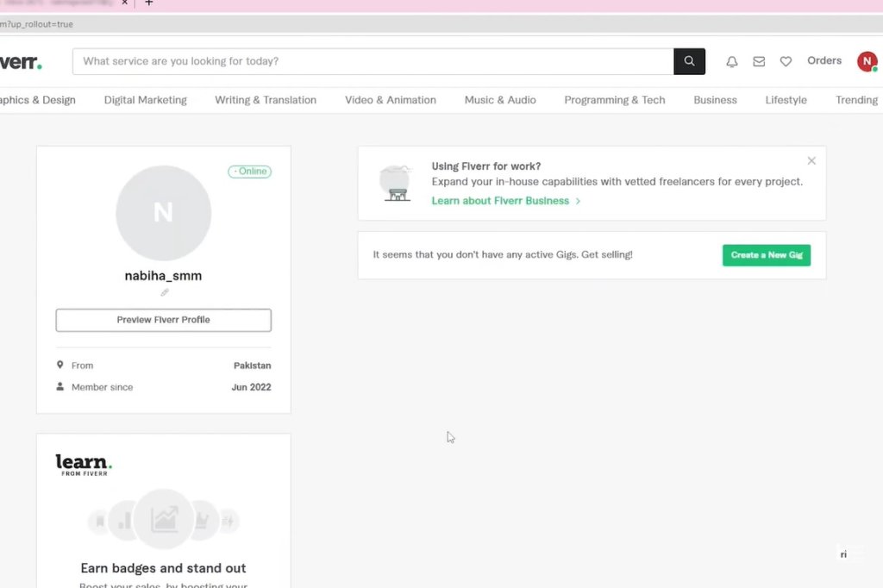Click the service search input field
This screenshot has width=883, height=588.
click(371, 61)
